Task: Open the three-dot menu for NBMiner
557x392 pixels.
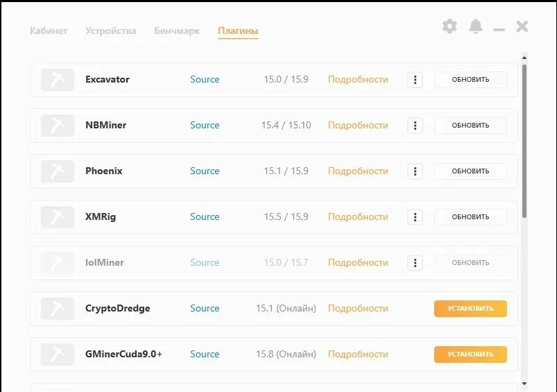Action: pos(415,126)
